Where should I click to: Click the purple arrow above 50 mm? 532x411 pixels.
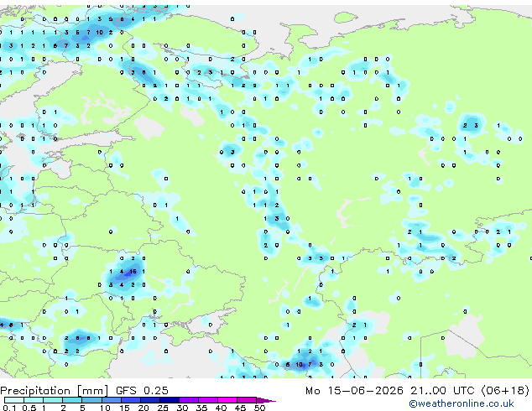(x=266, y=400)
